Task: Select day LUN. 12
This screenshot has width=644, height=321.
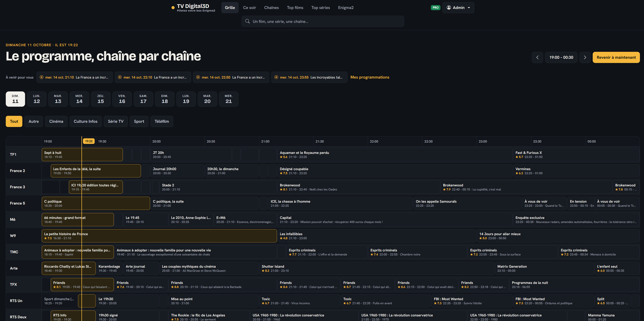Action: tap(37, 99)
